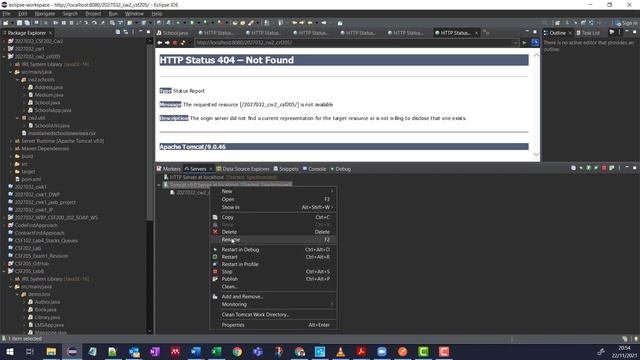
Task: Minimize the Package Explorer view
Action: (140, 32)
